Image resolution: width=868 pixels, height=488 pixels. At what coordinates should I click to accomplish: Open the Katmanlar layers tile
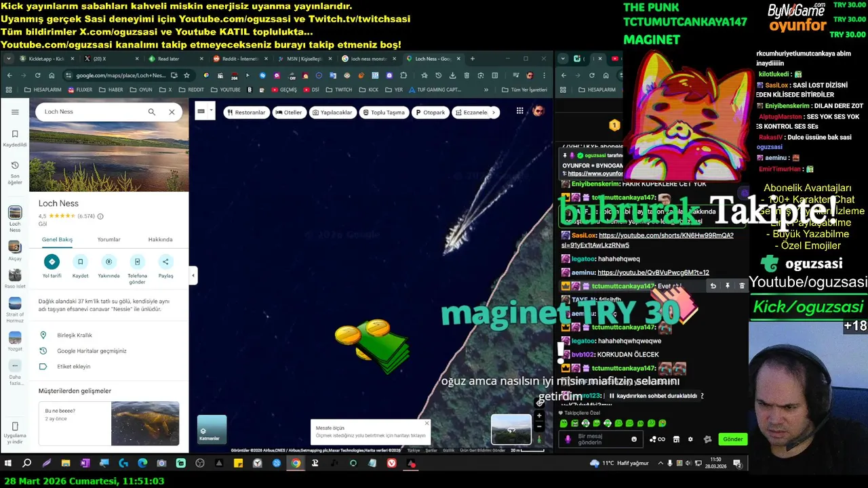coord(212,429)
